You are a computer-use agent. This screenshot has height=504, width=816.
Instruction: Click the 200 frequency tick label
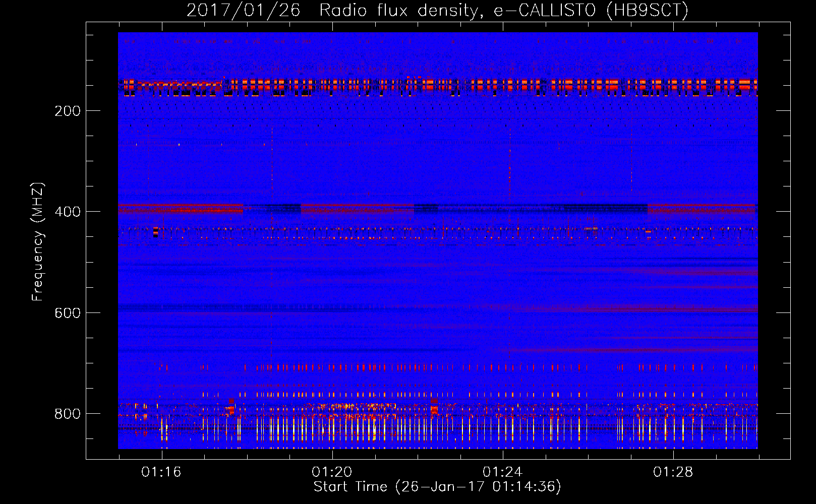point(68,111)
